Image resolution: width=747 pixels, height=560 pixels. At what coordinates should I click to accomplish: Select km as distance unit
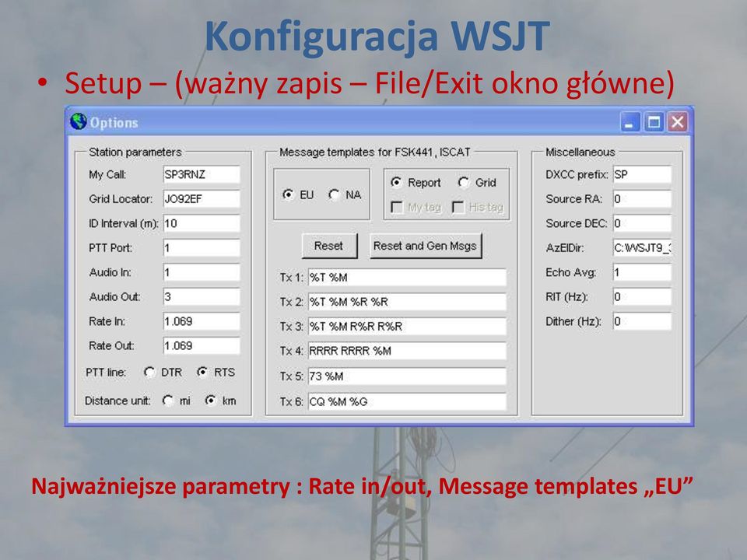point(211,401)
